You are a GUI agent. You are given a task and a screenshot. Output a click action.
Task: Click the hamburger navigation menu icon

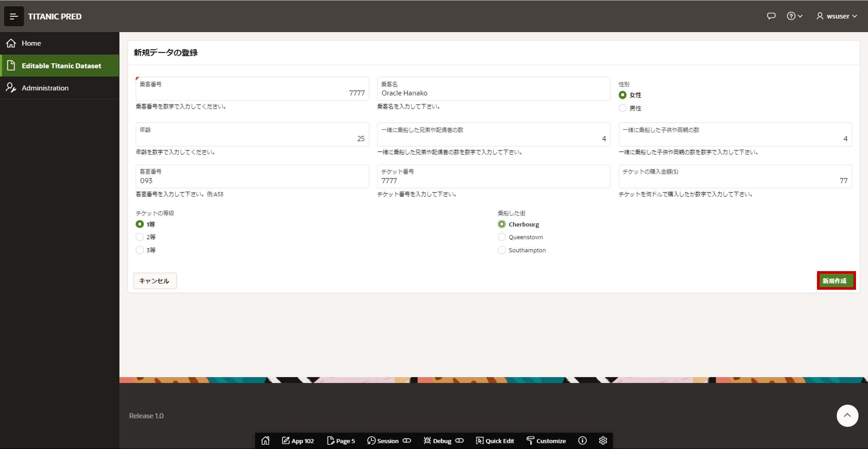(14, 16)
